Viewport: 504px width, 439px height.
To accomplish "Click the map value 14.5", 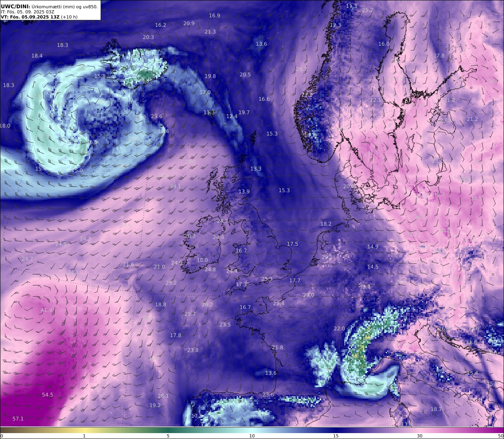I will (373, 267).
